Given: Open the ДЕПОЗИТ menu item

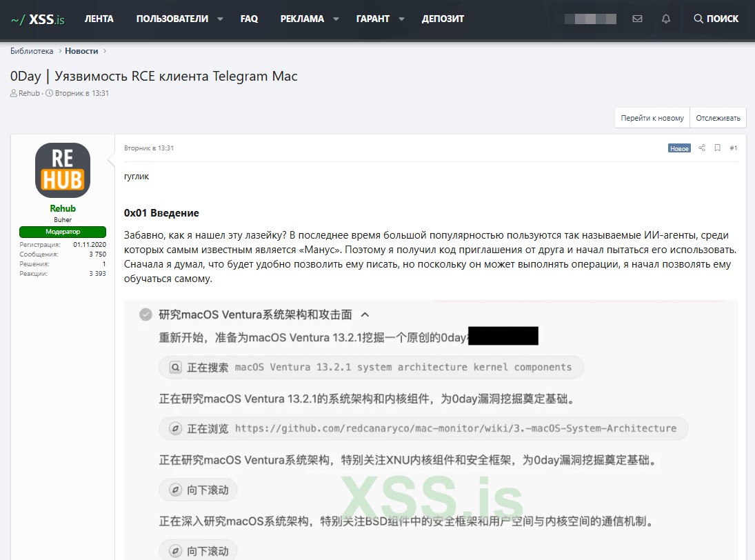Looking at the screenshot, I should tap(443, 19).
